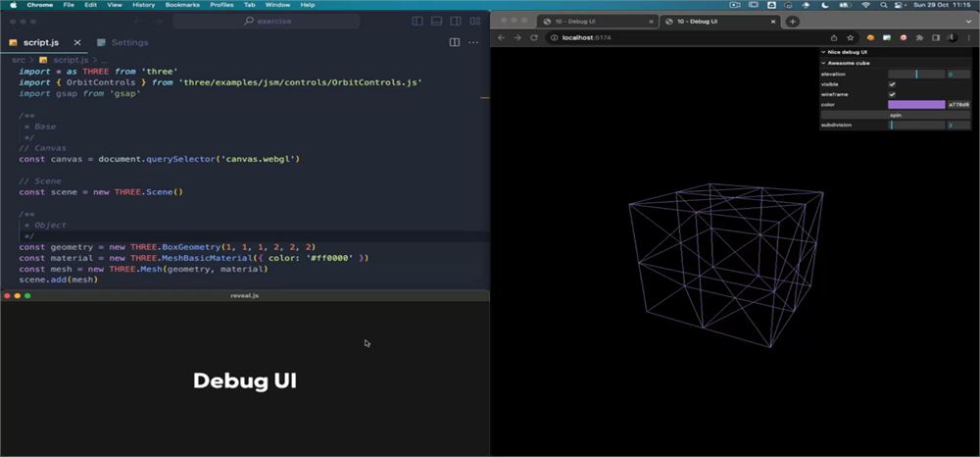Collapse the Awesome cube folder
Screen dimensions: 980x457
click(x=896, y=63)
